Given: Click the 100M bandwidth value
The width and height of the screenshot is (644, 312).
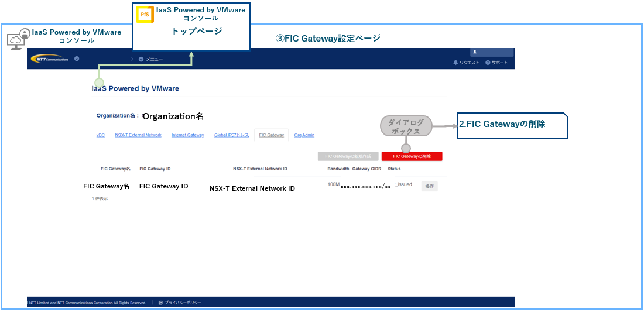Looking at the screenshot, I should click(x=334, y=184).
